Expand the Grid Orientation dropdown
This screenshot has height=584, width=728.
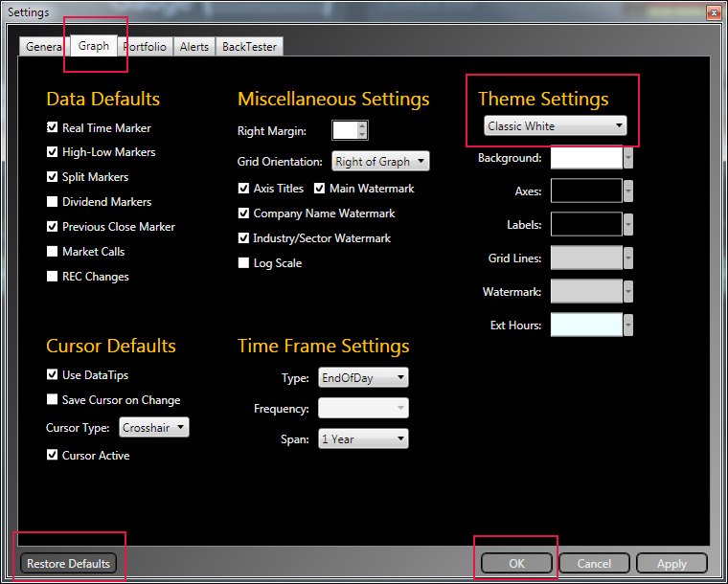pos(380,162)
